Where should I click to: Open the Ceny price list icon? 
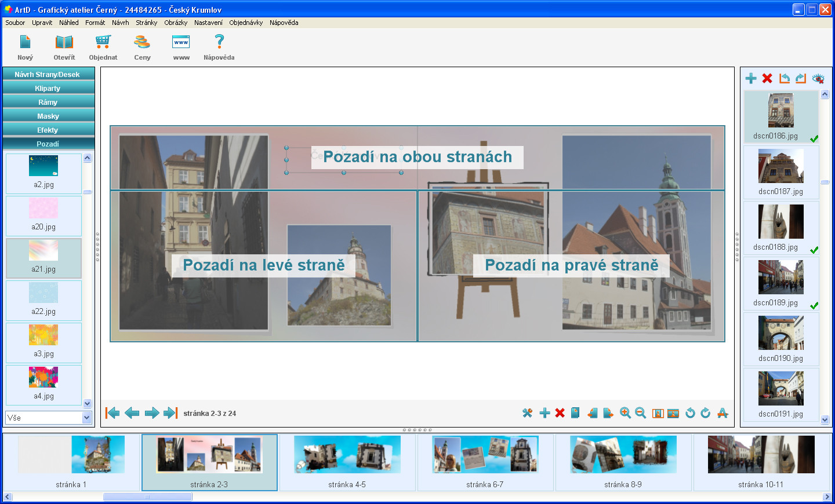[142, 42]
